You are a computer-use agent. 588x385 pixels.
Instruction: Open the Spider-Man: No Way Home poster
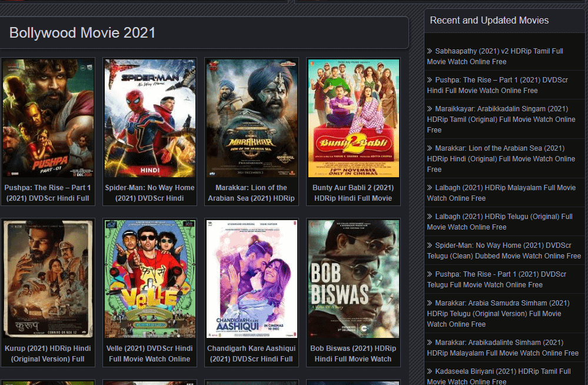150,118
